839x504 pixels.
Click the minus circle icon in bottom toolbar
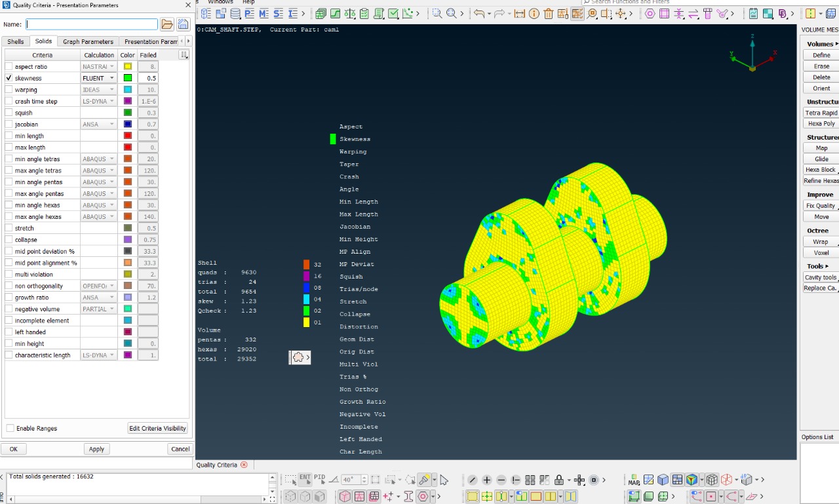[x=501, y=480]
